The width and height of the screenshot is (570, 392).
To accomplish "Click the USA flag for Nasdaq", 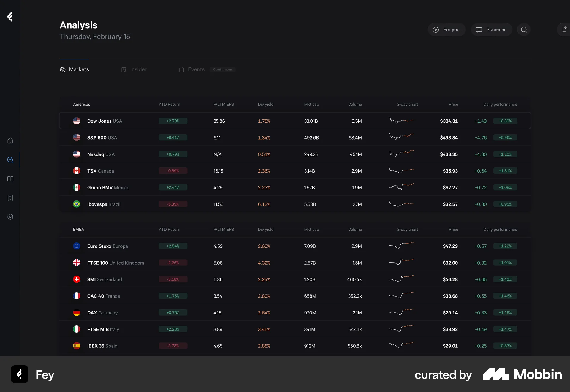I will (x=77, y=154).
